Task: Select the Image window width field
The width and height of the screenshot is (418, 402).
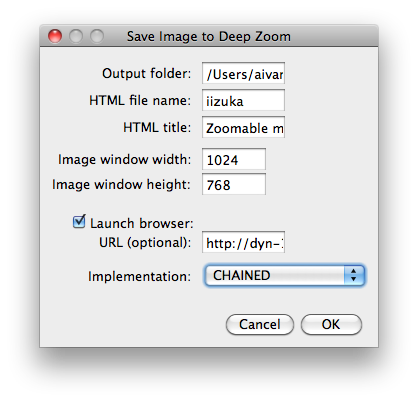Action: pyautogui.click(x=234, y=159)
